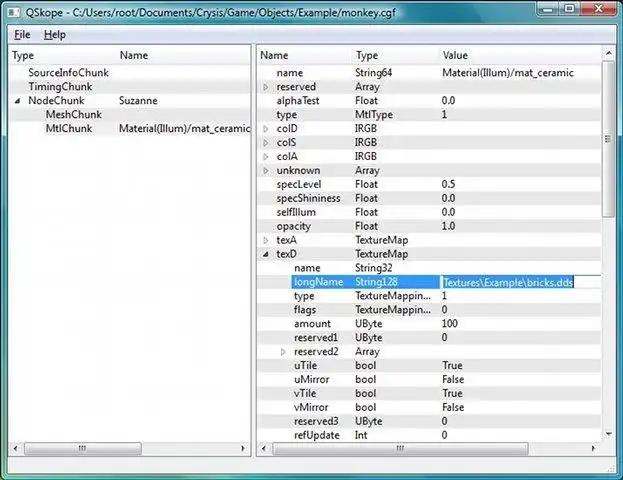Expand the colD IRGB row
The image size is (623, 480).
266,129
